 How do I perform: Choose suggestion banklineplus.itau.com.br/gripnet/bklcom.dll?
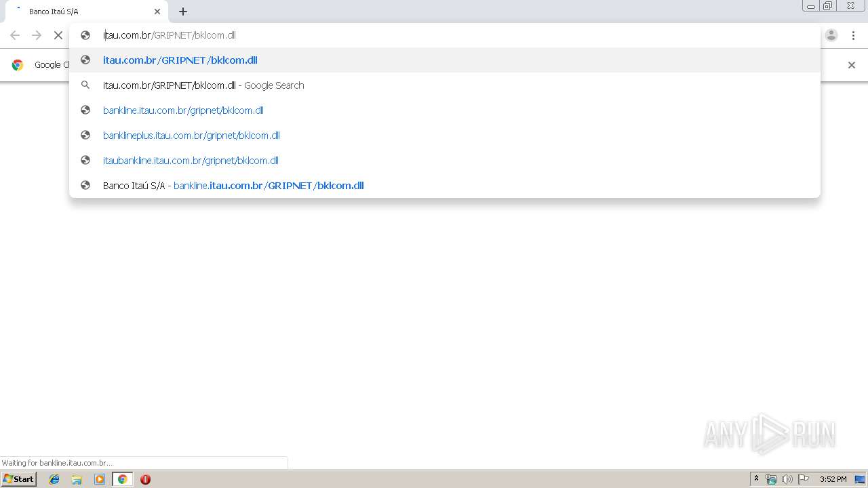tap(445, 136)
